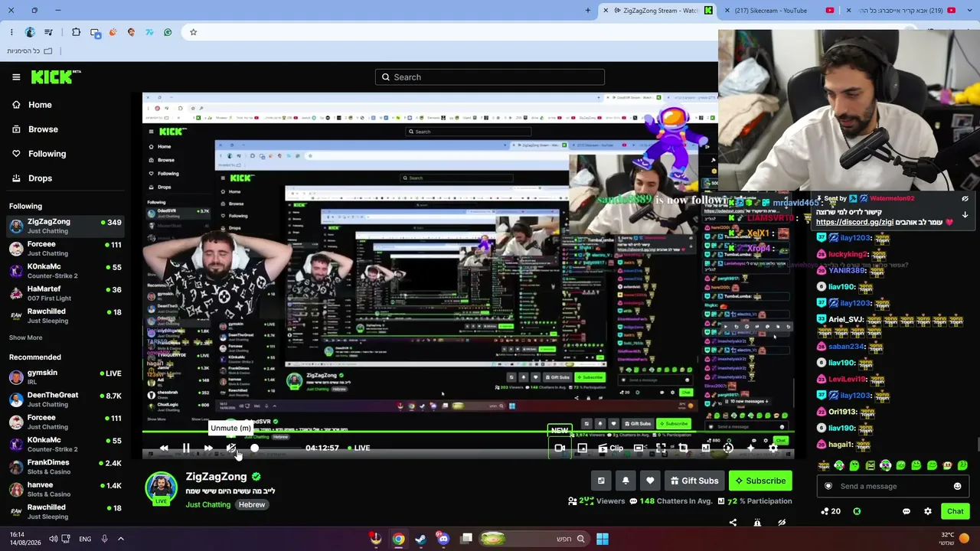This screenshot has height=551, width=980.
Task: Open the discord.gg/zigi link in chat
Action: 854,223
